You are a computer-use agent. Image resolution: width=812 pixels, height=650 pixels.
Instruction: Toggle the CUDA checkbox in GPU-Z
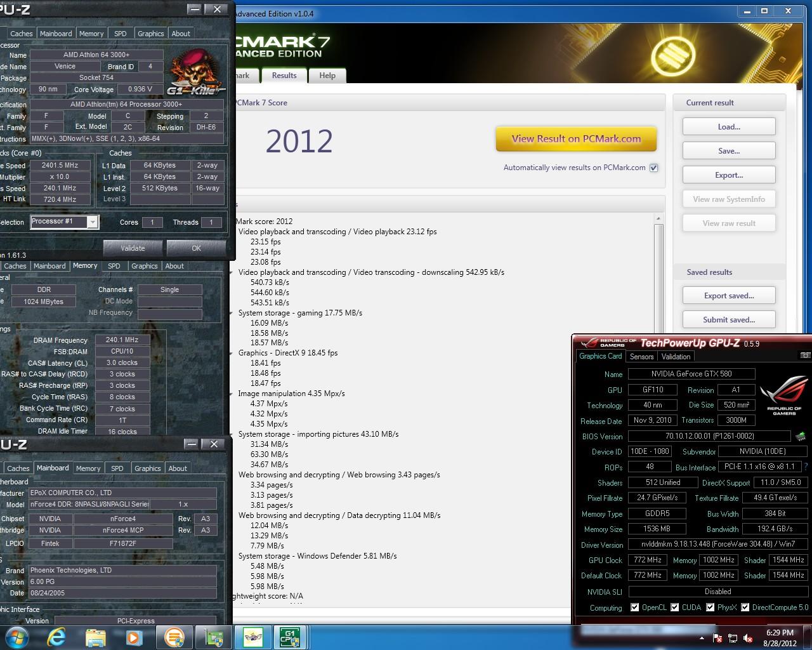pos(674,607)
